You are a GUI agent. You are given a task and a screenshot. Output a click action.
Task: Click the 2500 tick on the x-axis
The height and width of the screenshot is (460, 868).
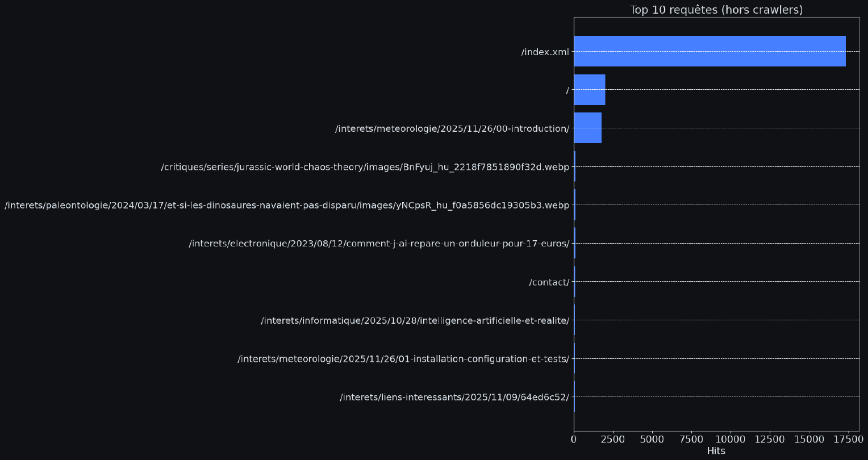pyautogui.click(x=612, y=439)
